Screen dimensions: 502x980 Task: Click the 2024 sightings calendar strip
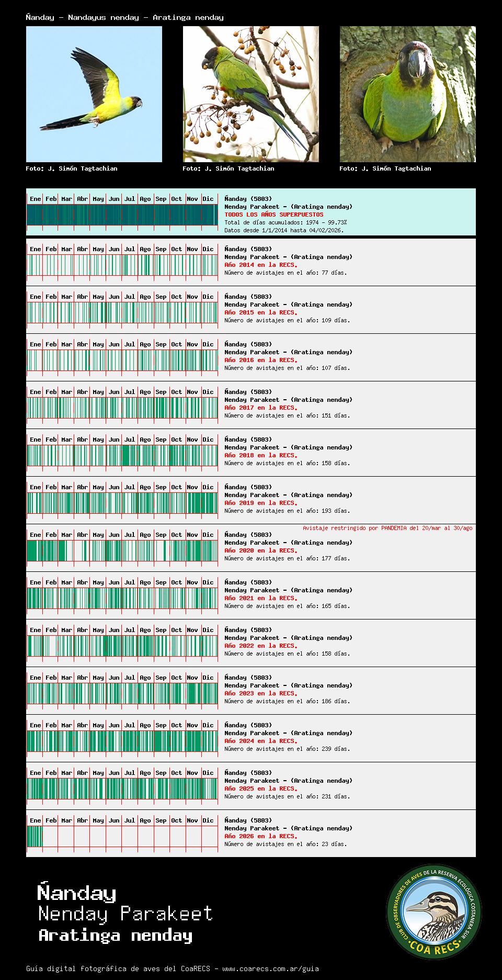[122, 741]
